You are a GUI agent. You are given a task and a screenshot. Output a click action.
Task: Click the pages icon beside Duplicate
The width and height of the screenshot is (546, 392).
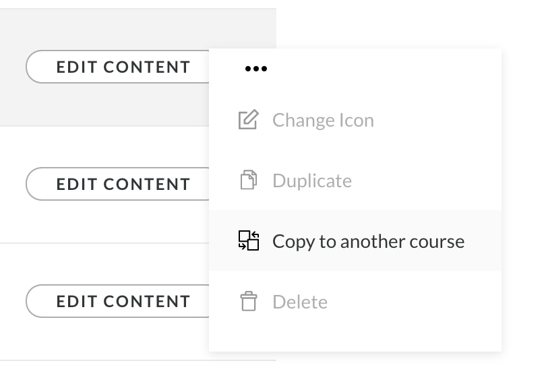(249, 181)
